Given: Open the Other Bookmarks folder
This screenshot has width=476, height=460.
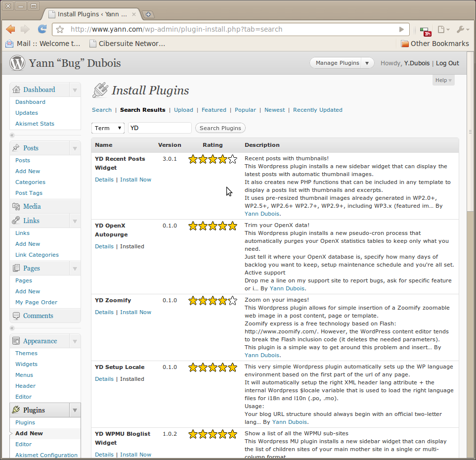Looking at the screenshot, I should click(x=434, y=44).
